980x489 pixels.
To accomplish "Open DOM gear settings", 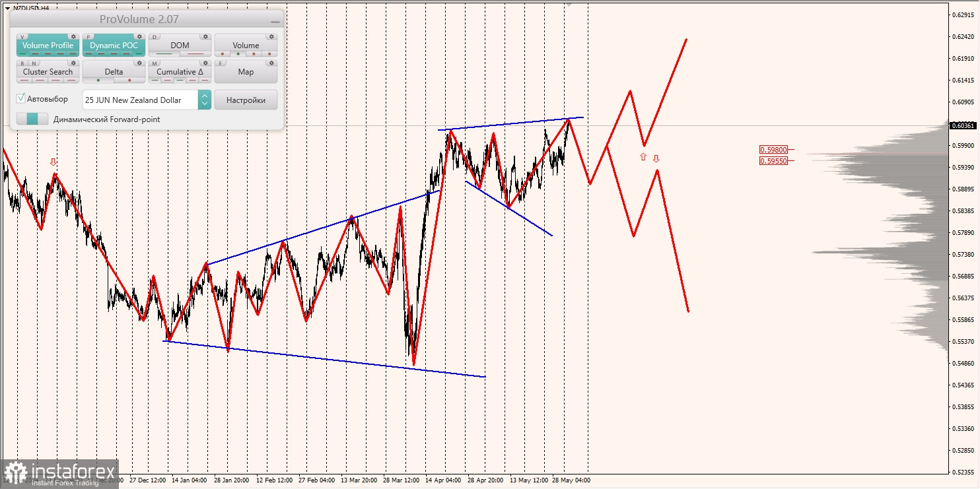I will pos(205,36).
